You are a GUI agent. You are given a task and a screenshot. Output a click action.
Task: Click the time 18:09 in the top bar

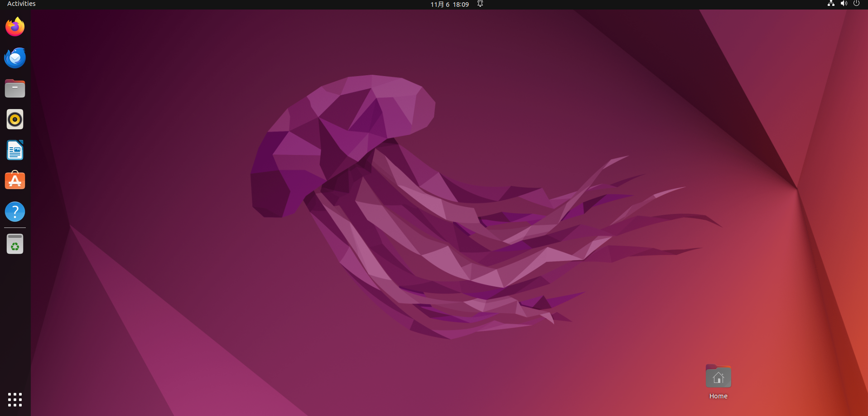(461, 4)
